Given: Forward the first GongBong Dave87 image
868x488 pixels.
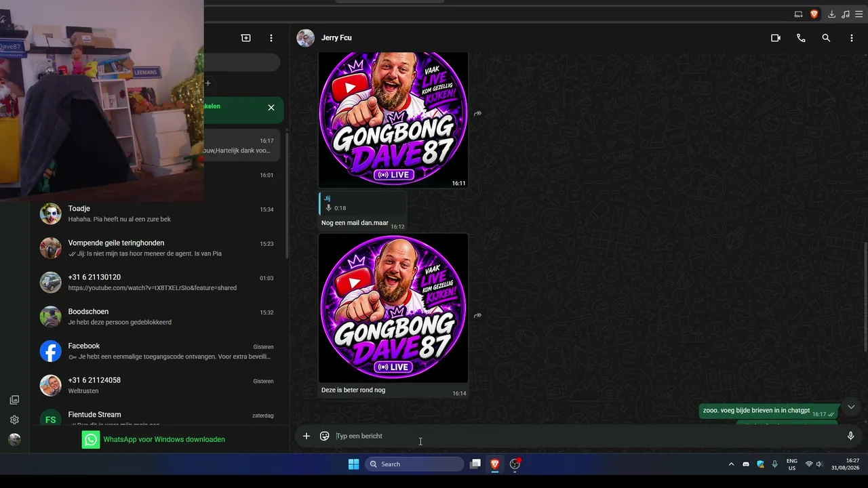Looking at the screenshot, I should pos(477,113).
